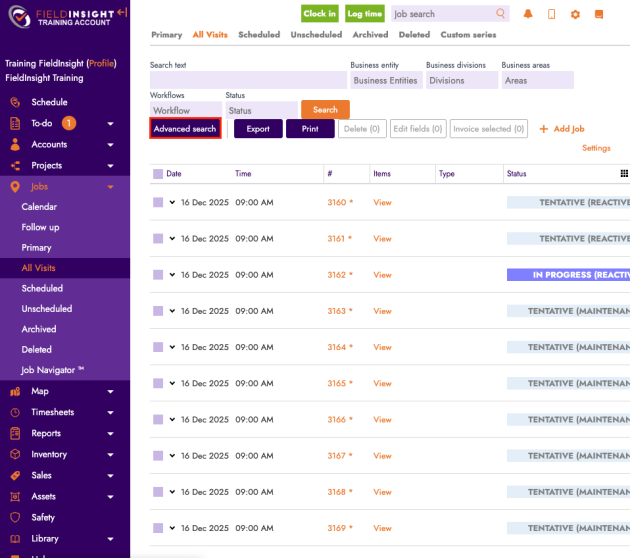Click the Schedule icon in sidebar
The image size is (630, 558).
[x=15, y=102]
